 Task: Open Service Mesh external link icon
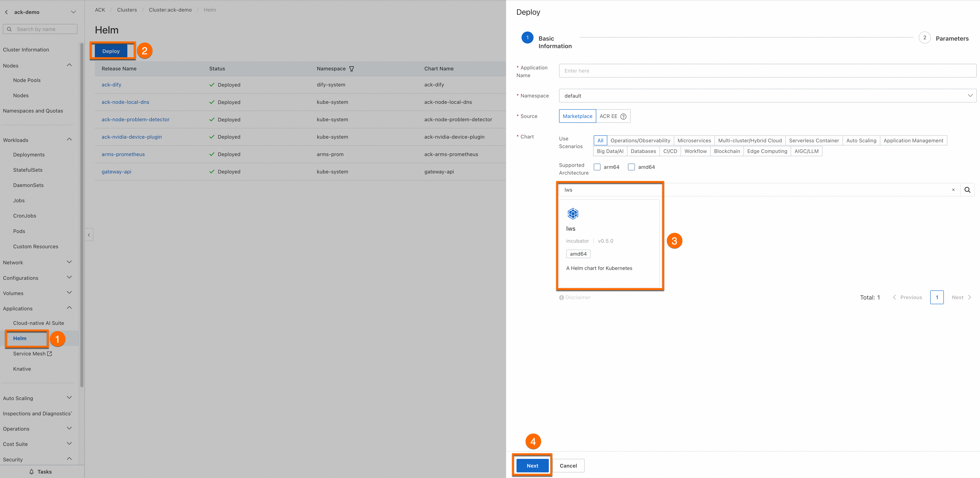(50, 354)
